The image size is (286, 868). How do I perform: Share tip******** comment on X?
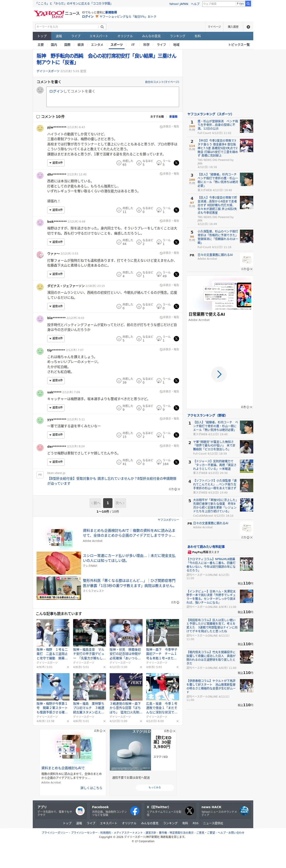(x=176, y=381)
